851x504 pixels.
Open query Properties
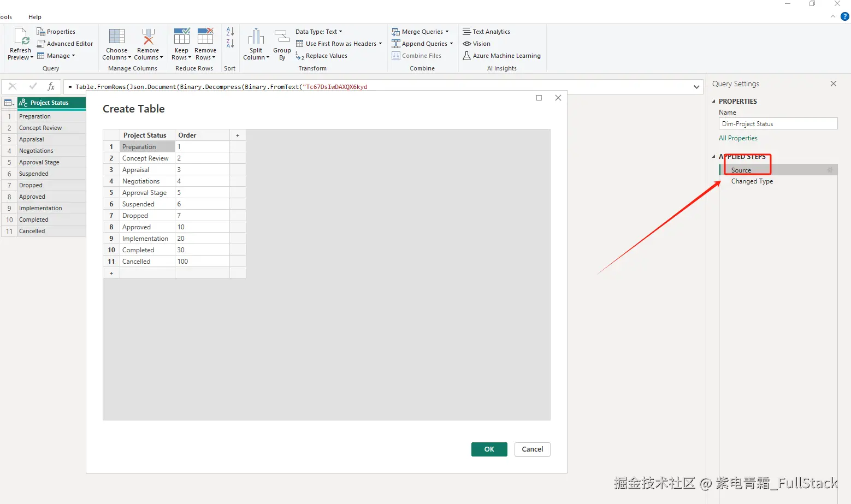click(x=56, y=32)
